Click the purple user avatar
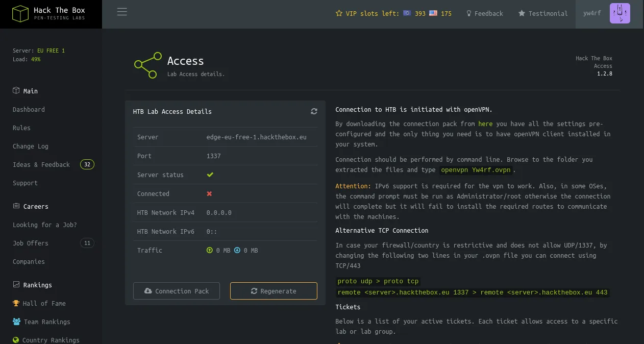This screenshot has height=344, width=644. pos(620,13)
